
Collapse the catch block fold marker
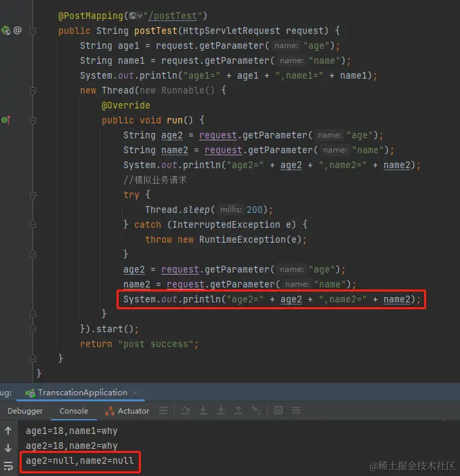tap(33, 224)
